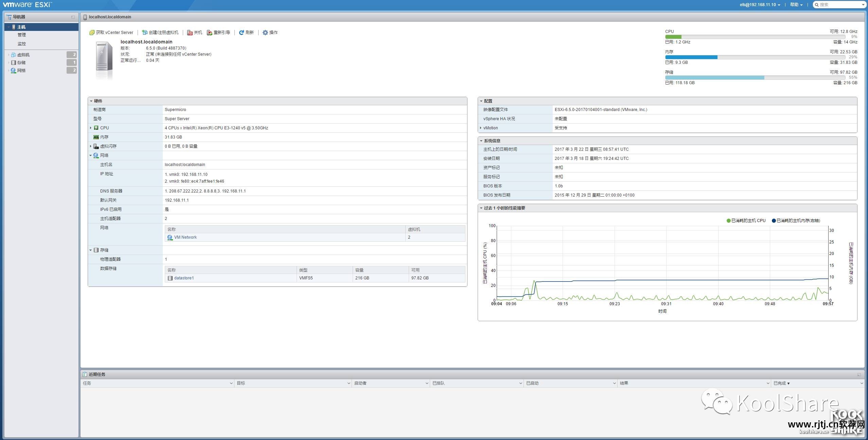Click the BIOS version 1.0b value
Viewport: 868px width, 440px height.
(x=559, y=186)
